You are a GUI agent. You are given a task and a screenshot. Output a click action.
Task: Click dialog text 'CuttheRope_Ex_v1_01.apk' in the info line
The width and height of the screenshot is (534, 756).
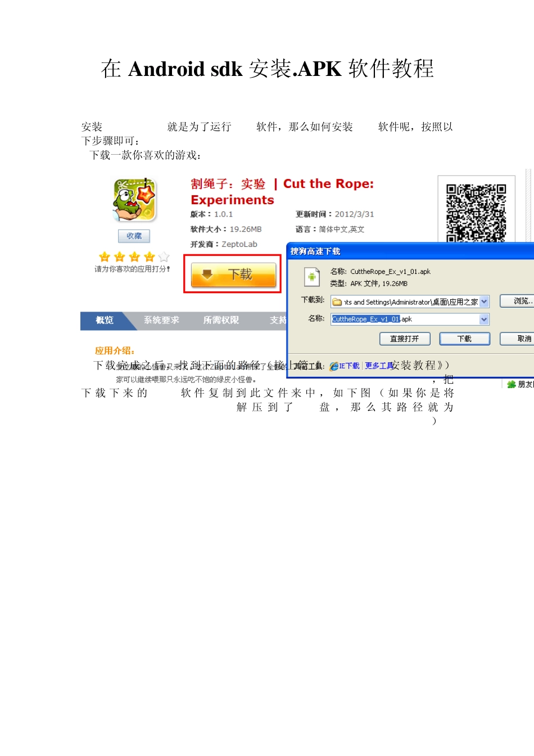(x=391, y=272)
